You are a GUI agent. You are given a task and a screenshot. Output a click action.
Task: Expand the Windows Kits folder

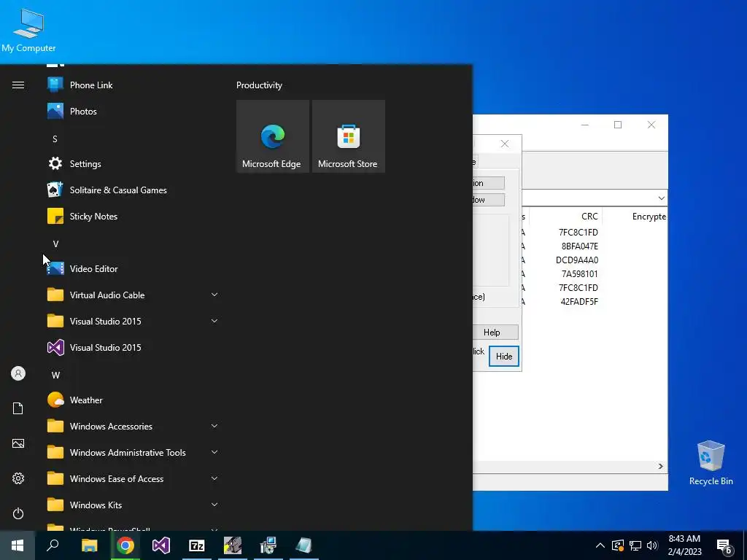131,505
